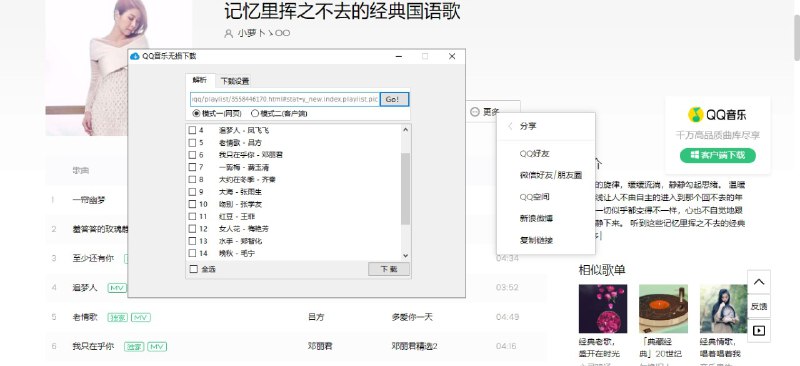The height and width of the screenshot is (366, 800).
Task: Click the MV badge next to 追梦人
Action: pyautogui.click(x=117, y=288)
